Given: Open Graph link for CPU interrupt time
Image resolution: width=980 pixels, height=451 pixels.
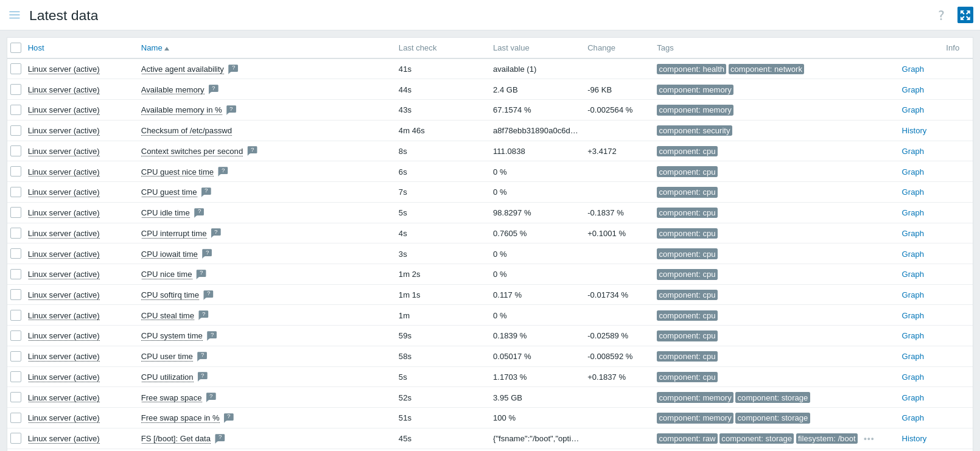Looking at the screenshot, I should click(912, 234).
